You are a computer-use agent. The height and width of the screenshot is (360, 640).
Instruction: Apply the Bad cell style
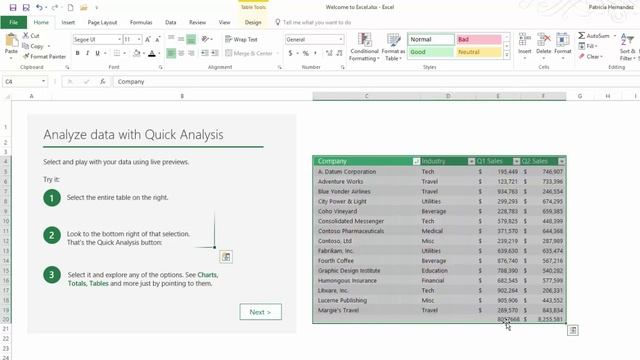pos(478,39)
